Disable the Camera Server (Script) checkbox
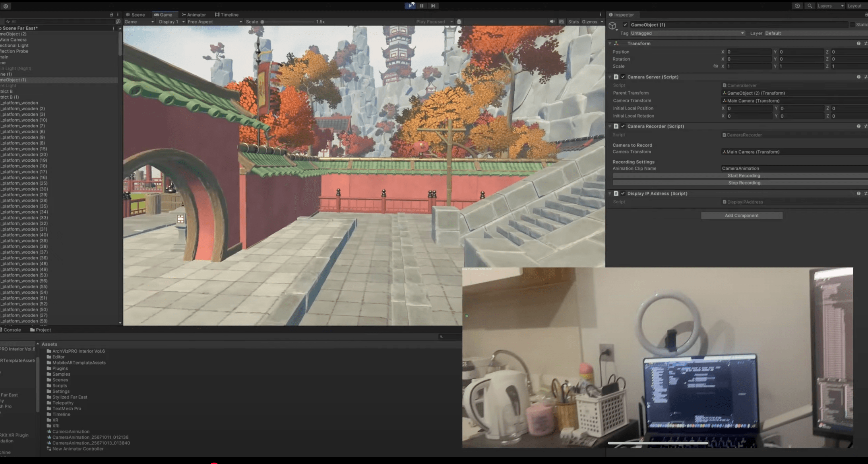This screenshot has height=464, width=868. click(623, 77)
